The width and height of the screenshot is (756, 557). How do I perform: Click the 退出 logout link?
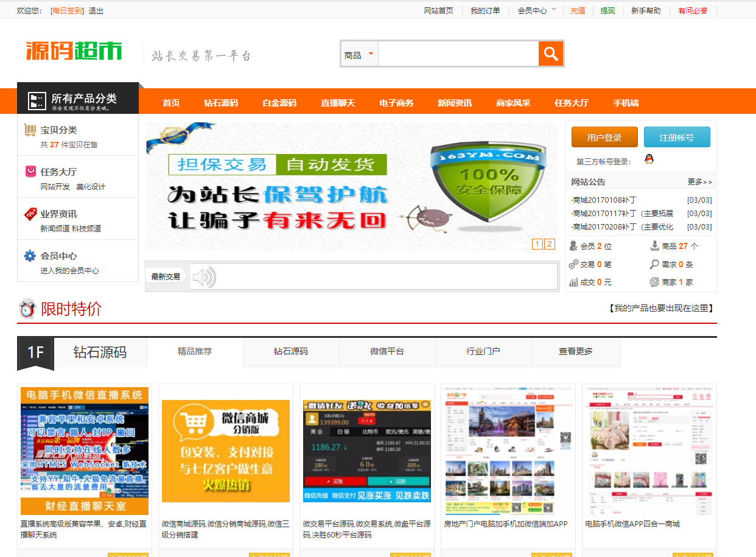coord(96,10)
